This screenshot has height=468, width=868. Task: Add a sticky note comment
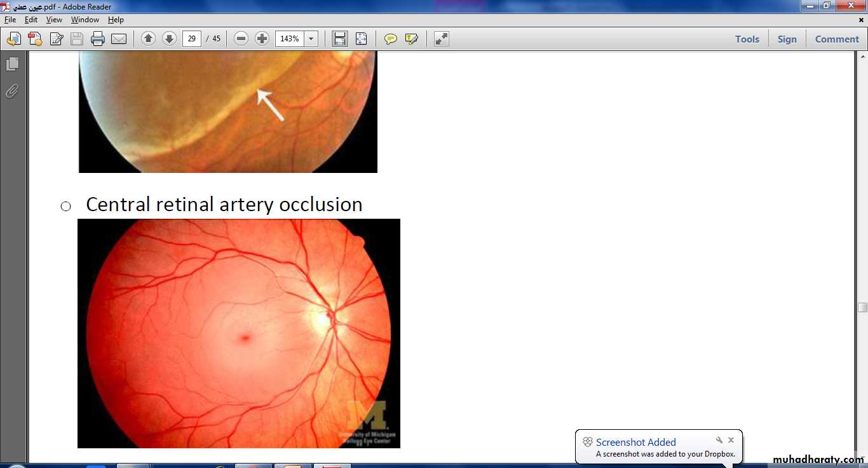click(391, 39)
